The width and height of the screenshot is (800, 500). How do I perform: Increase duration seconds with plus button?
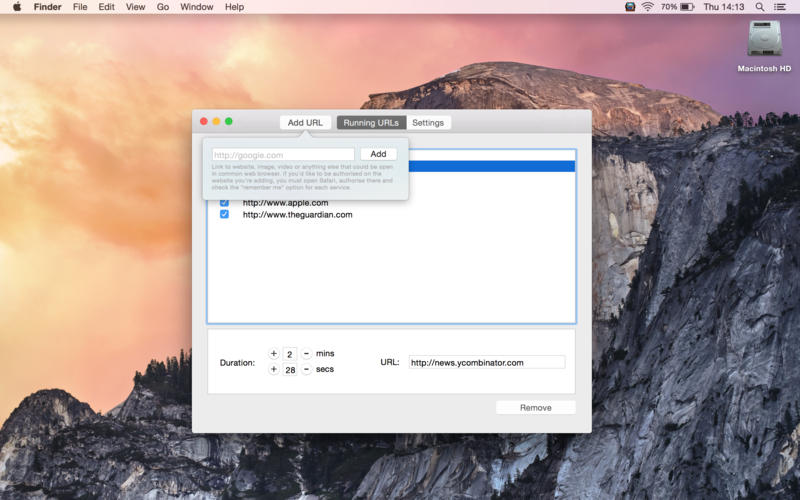click(274, 369)
